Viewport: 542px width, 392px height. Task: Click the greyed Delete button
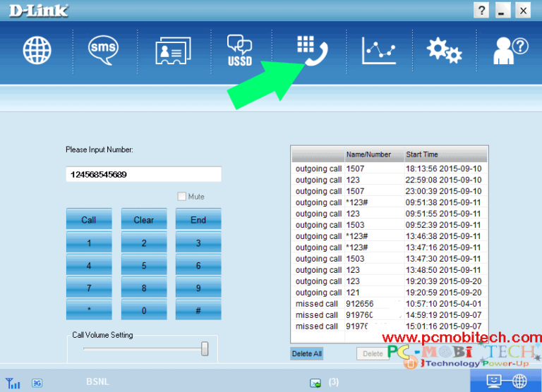tap(373, 354)
